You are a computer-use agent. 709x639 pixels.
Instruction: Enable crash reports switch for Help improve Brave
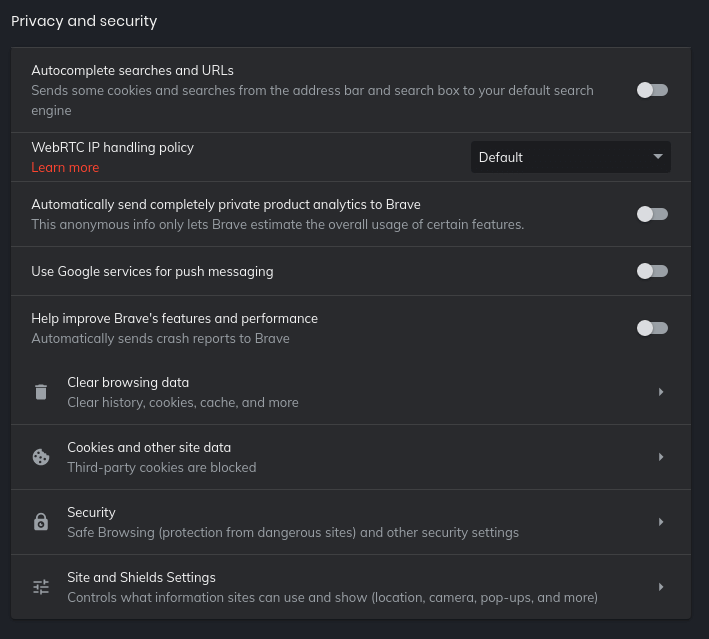652,328
